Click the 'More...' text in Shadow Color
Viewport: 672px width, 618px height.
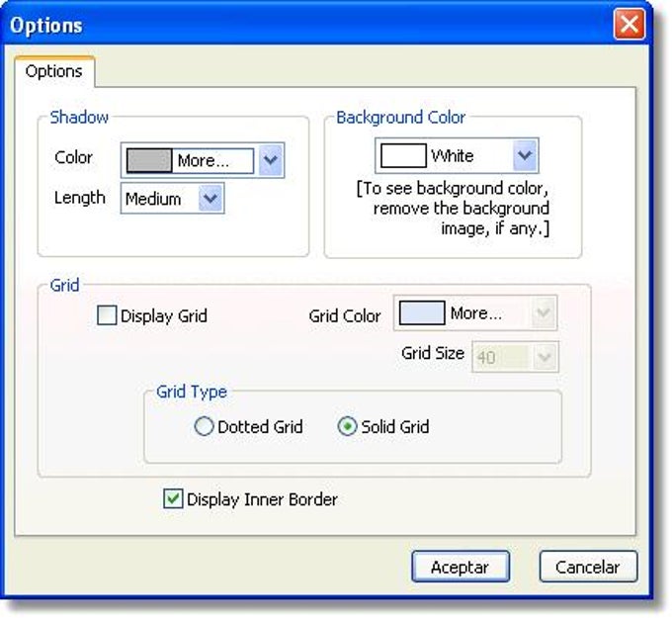tap(204, 160)
